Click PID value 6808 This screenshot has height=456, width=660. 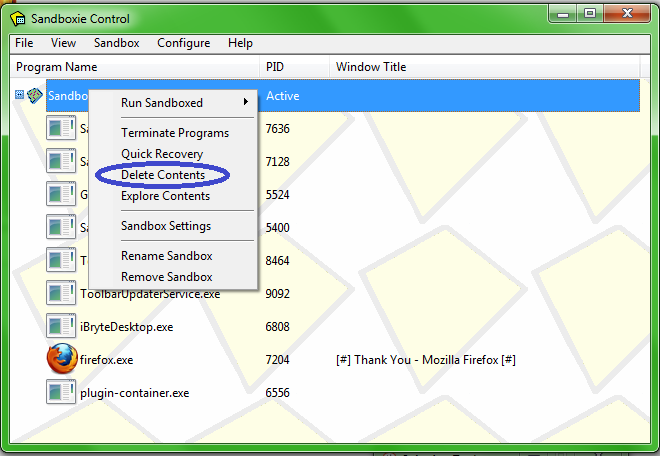coord(277,327)
